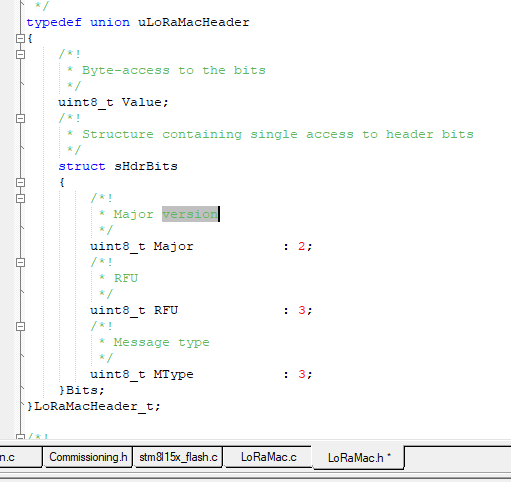Click the 'sHdrBits' struct name
511x482 pixels.
pyautogui.click(x=146, y=166)
